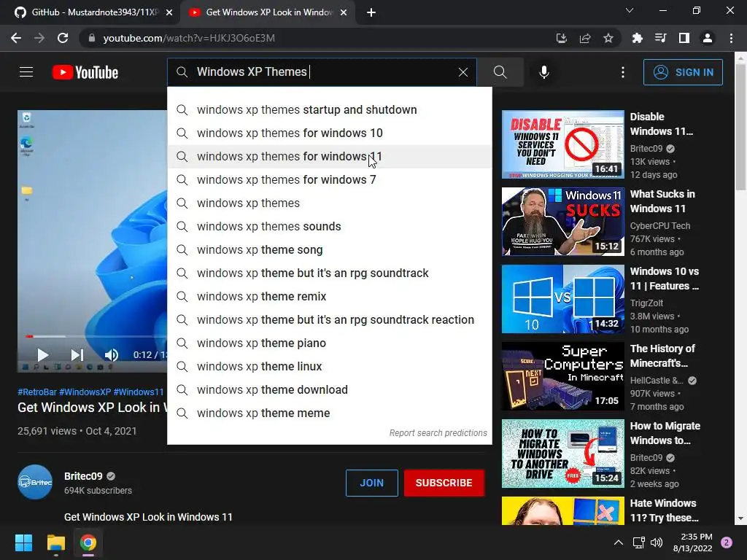
Task: Open the Chrome profile avatar
Action: tap(708, 38)
